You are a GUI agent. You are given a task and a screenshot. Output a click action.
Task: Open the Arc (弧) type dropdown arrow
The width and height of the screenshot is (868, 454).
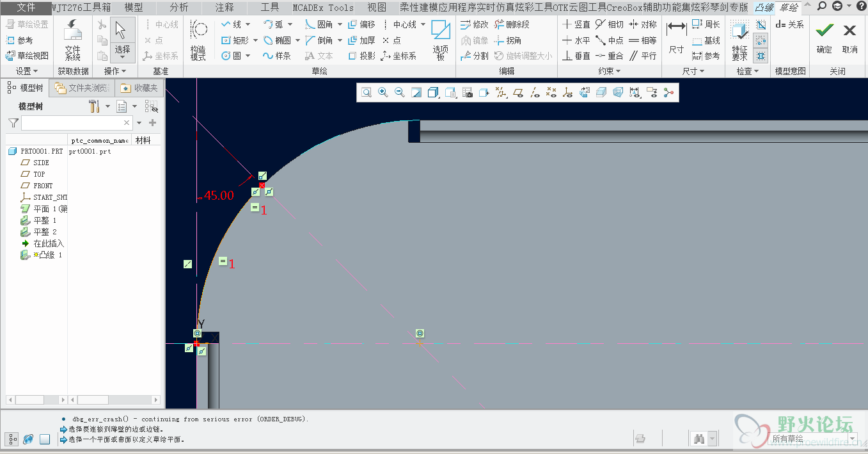288,24
